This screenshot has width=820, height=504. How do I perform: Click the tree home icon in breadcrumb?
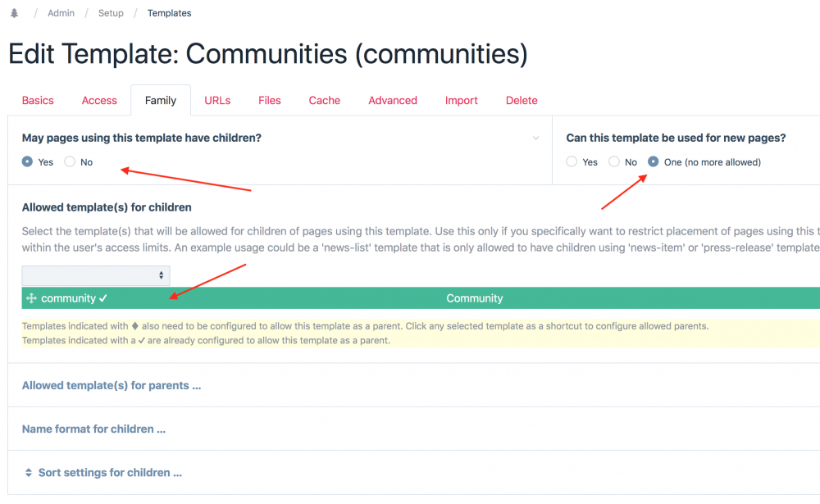pyautogui.click(x=14, y=13)
